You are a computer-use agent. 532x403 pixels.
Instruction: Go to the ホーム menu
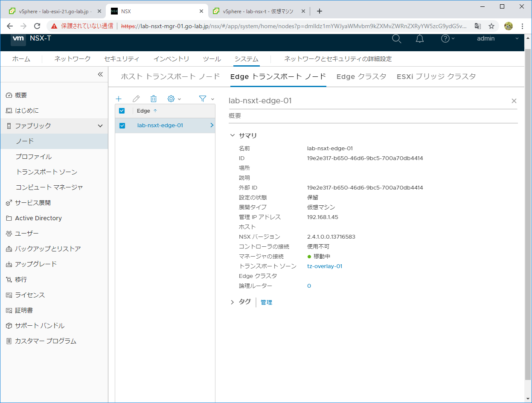pyautogui.click(x=21, y=59)
